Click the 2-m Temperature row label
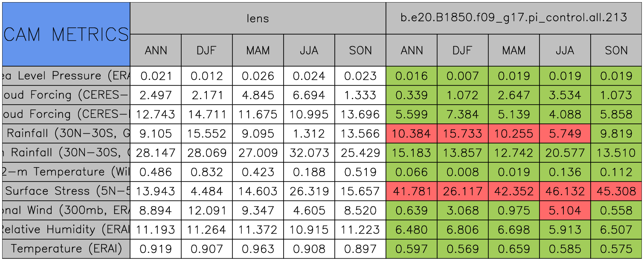 [66, 172]
